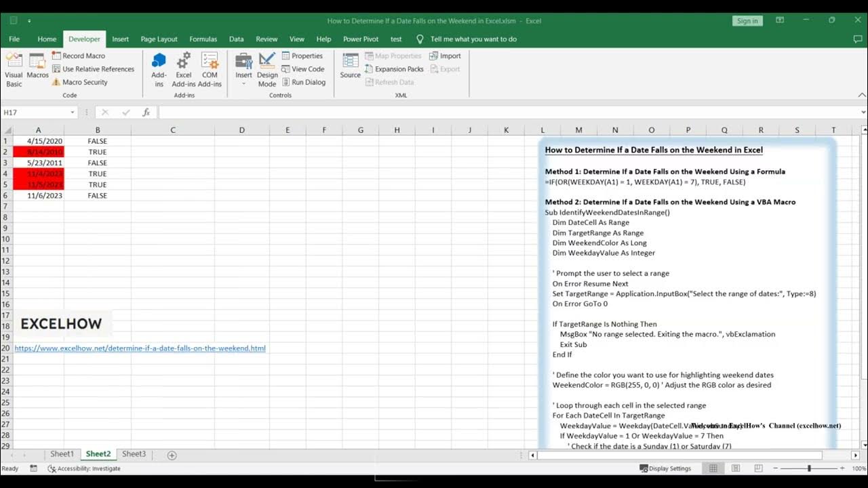The image size is (868, 488).
Task: Select cell A6 with 11/6/2023
Action: point(38,195)
